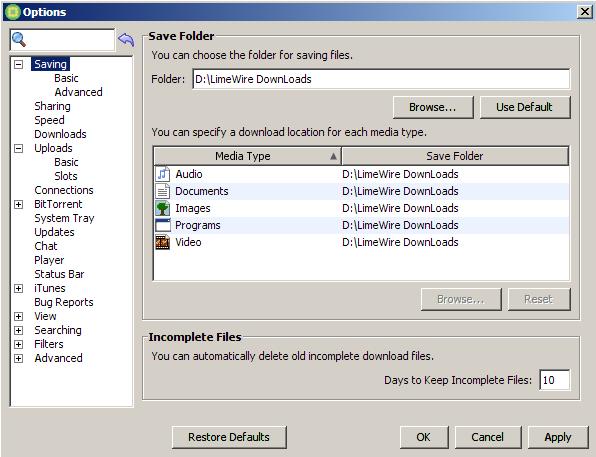Click the Restore Defaults button
Viewport: 596px width, 457px height.
coord(229,437)
